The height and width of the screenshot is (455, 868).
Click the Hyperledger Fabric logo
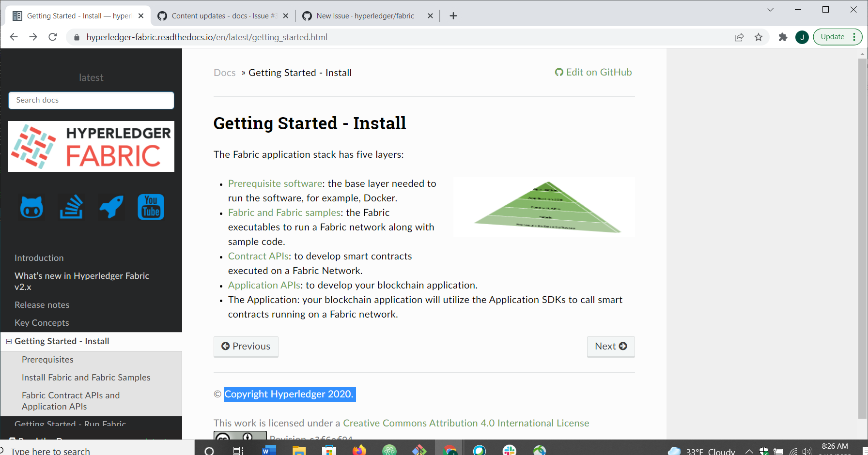91,146
